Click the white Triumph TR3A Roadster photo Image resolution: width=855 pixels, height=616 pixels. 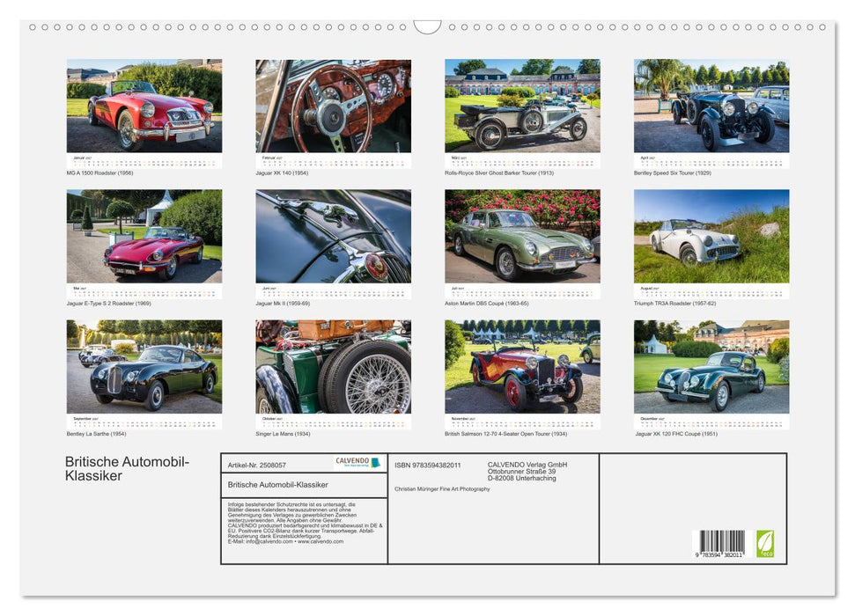pyautogui.click(x=711, y=236)
